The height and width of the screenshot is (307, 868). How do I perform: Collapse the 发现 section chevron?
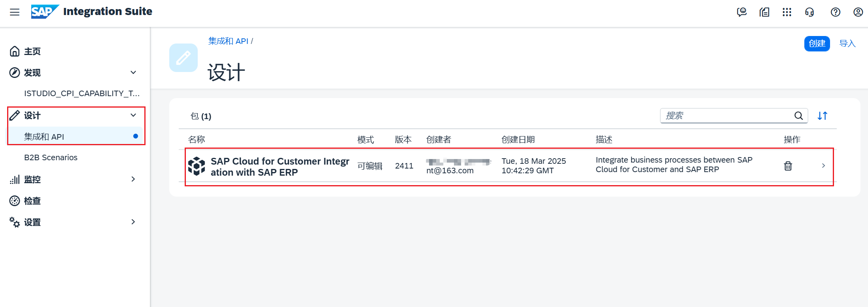pyautogui.click(x=133, y=72)
